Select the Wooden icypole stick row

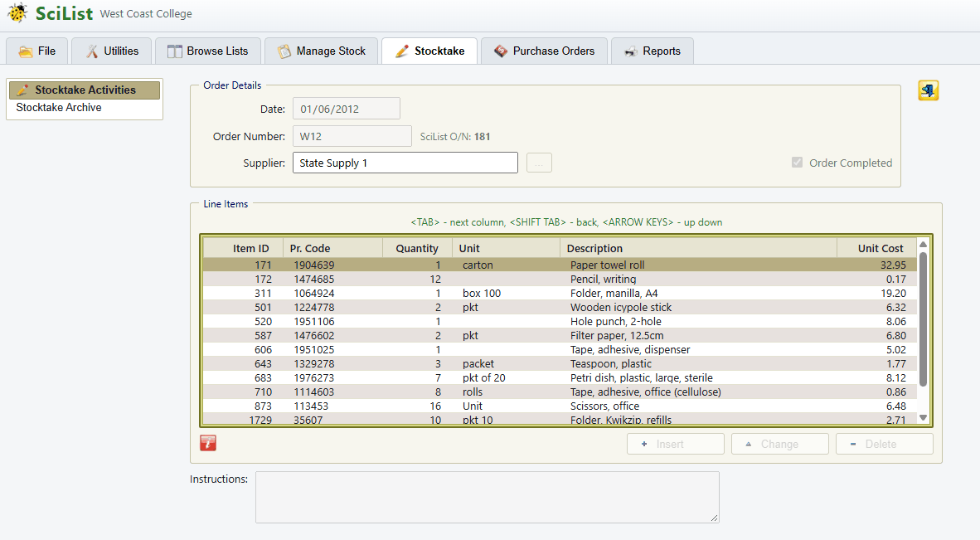tap(560, 308)
